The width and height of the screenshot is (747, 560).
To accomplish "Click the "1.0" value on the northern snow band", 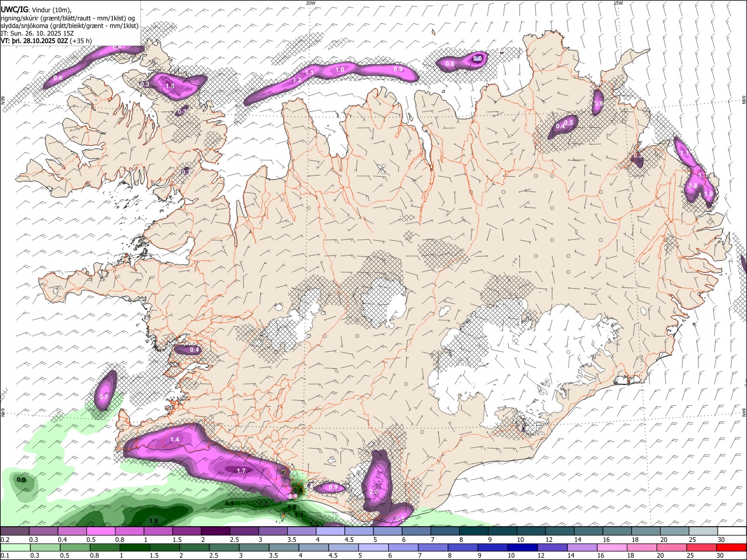I will (x=340, y=70).
